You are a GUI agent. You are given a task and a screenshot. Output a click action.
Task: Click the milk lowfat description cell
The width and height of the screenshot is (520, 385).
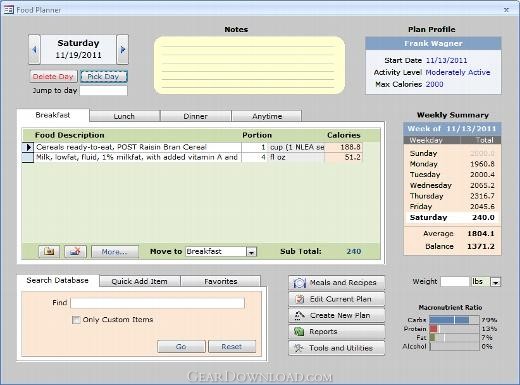[138, 157]
